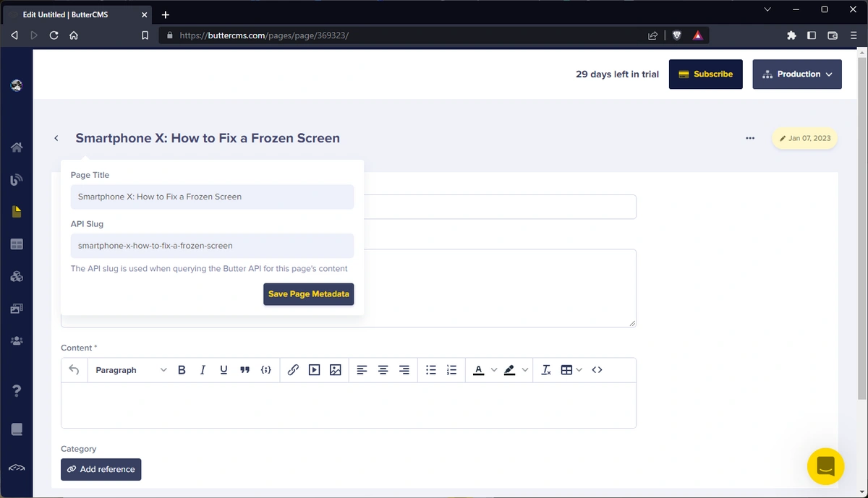
Task: Open the three-dots page options menu
Action: point(750,138)
